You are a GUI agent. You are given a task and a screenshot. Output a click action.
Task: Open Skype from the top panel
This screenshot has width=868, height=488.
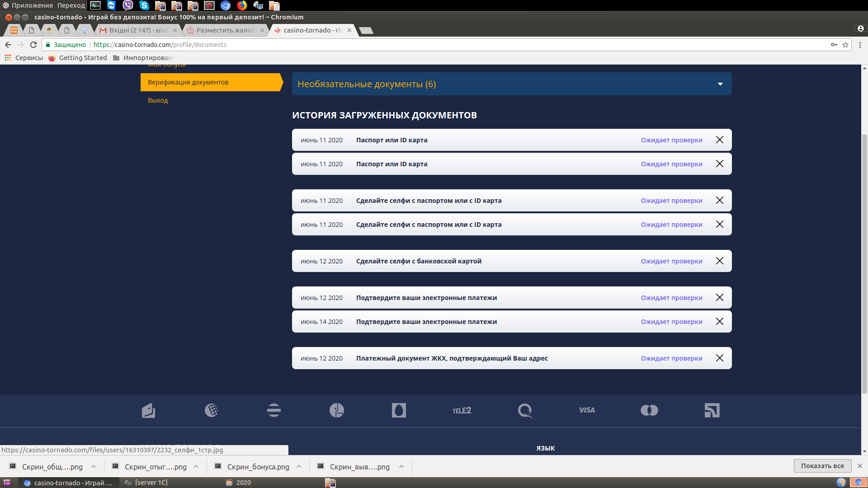(144, 5)
